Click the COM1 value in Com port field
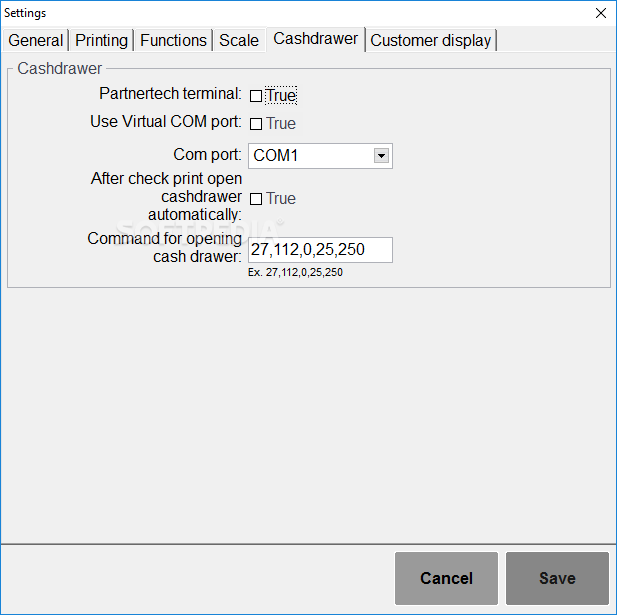617x615 pixels. click(x=275, y=156)
